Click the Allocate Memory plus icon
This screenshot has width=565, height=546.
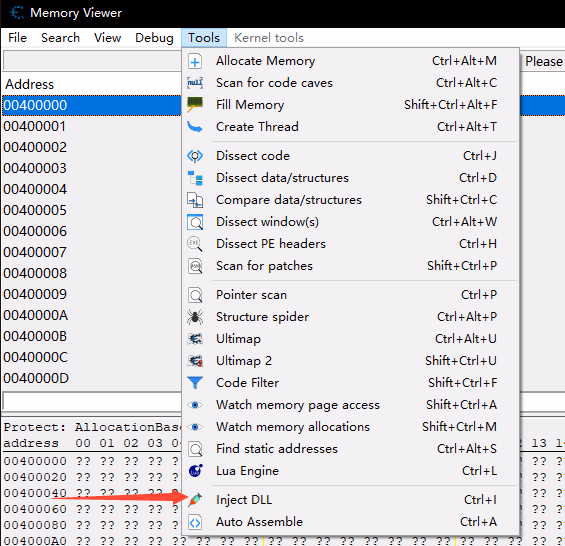195,62
